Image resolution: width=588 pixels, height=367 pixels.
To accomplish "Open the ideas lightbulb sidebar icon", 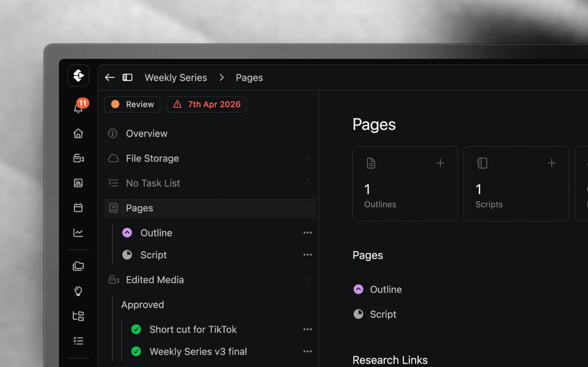I will 78,291.
